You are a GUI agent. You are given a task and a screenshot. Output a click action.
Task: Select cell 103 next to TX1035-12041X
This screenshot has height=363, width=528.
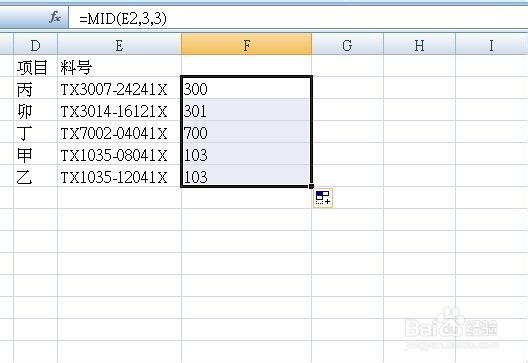tap(246, 176)
